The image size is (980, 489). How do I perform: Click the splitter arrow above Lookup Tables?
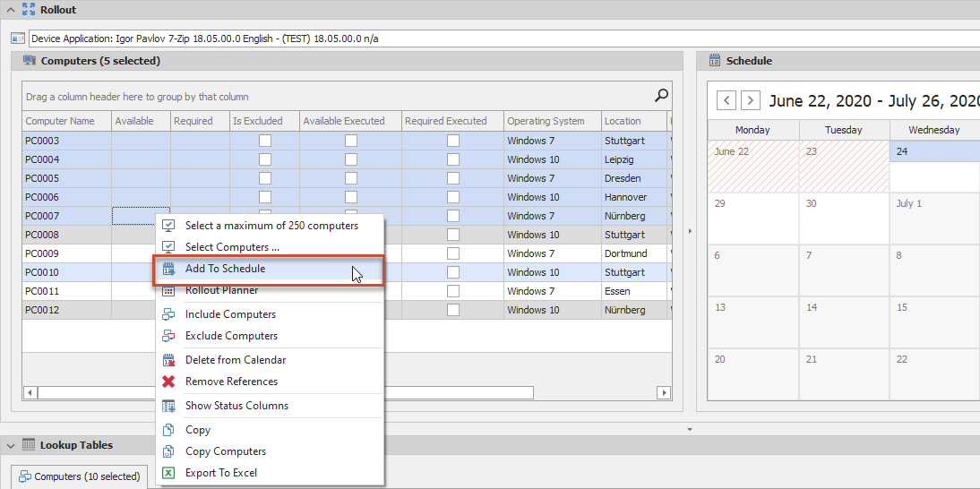click(x=690, y=429)
